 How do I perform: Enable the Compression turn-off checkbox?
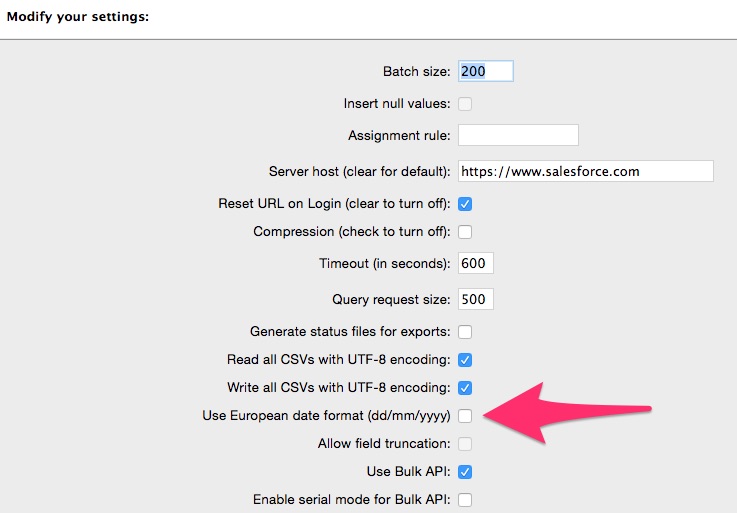point(465,232)
